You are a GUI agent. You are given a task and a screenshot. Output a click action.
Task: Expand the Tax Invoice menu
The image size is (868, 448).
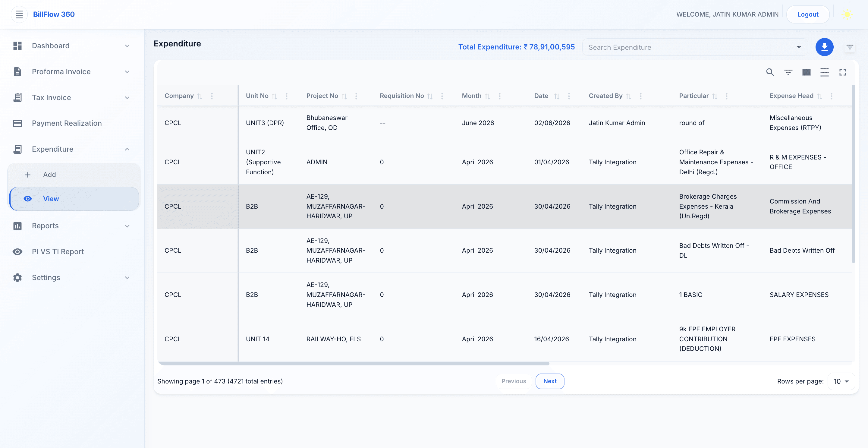pos(72,98)
